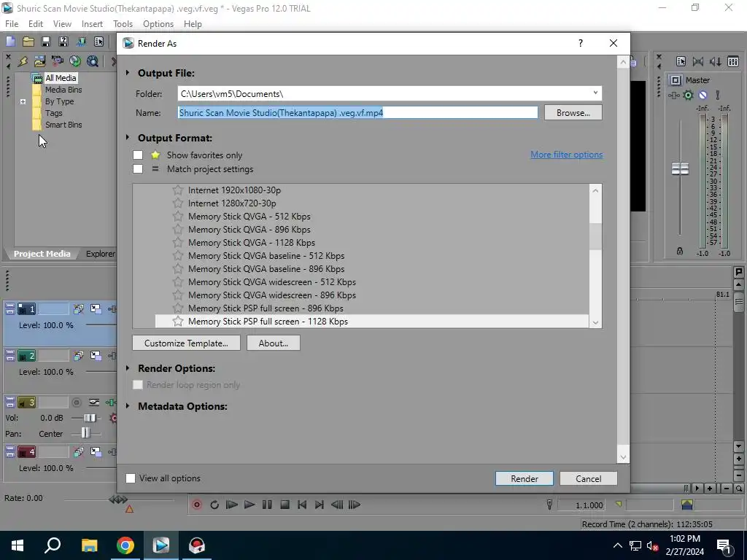Viewport: 747px width, 560px height.
Task: Click the lightning bolt icon in Project Media
Action: click(23, 61)
